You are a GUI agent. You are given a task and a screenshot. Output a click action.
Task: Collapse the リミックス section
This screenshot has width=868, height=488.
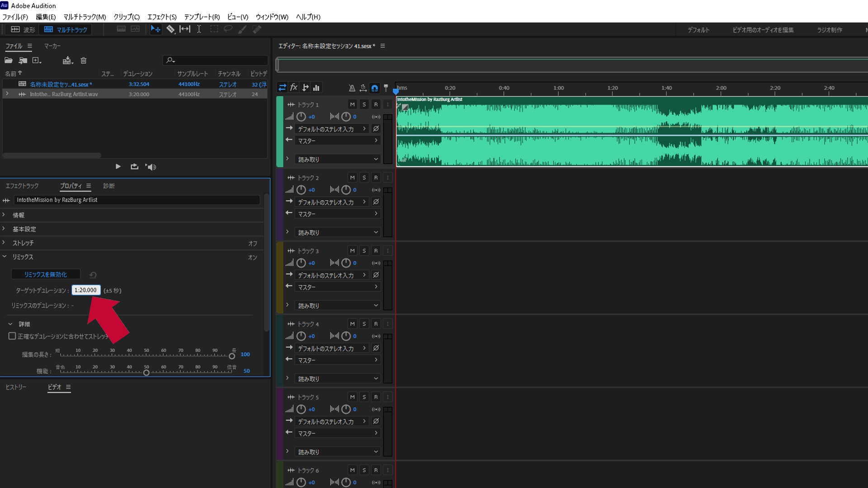point(4,256)
